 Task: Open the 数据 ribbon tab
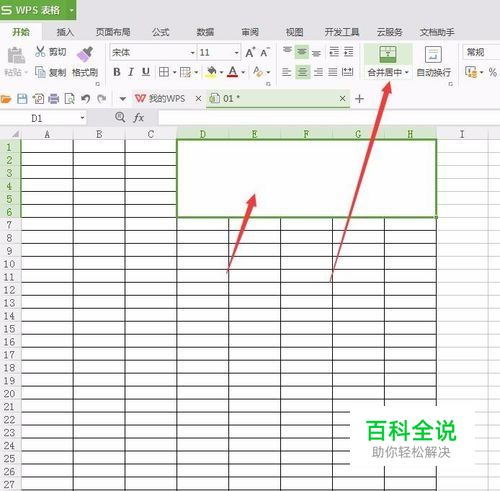click(x=205, y=32)
